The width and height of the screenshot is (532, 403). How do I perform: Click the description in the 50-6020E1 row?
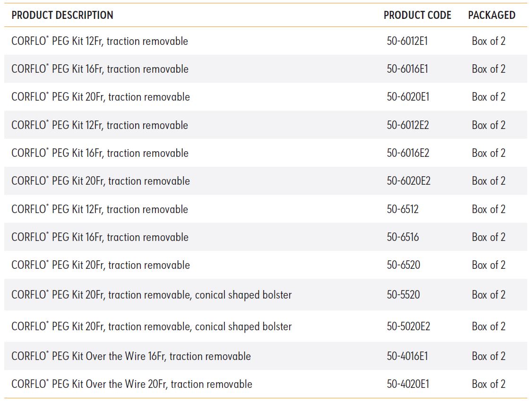pyautogui.click(x=101, y=97)
